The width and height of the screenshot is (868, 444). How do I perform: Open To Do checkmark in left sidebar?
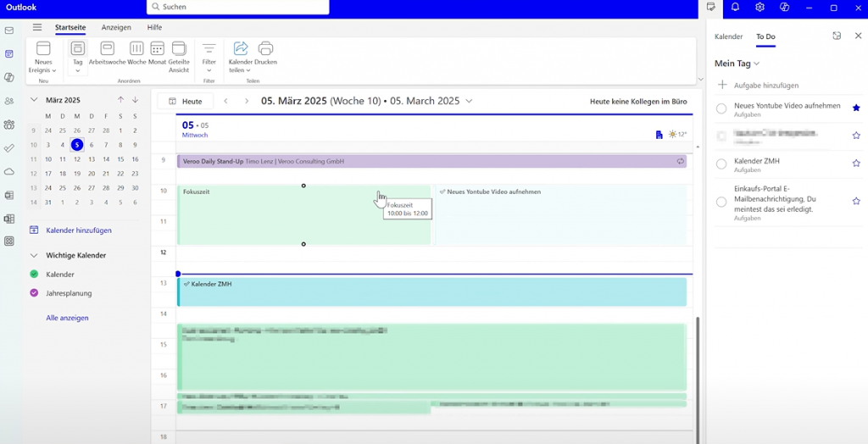(8, 147)
